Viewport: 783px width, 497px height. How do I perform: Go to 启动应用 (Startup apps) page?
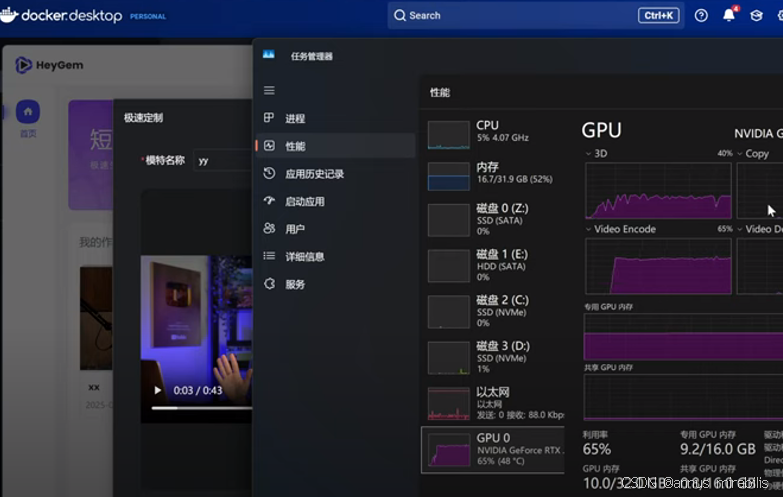(304, 201)
